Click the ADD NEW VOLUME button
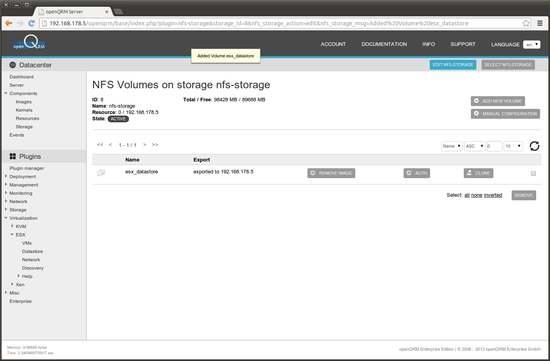This screenshot has height=361, width=550. [498, 101]
